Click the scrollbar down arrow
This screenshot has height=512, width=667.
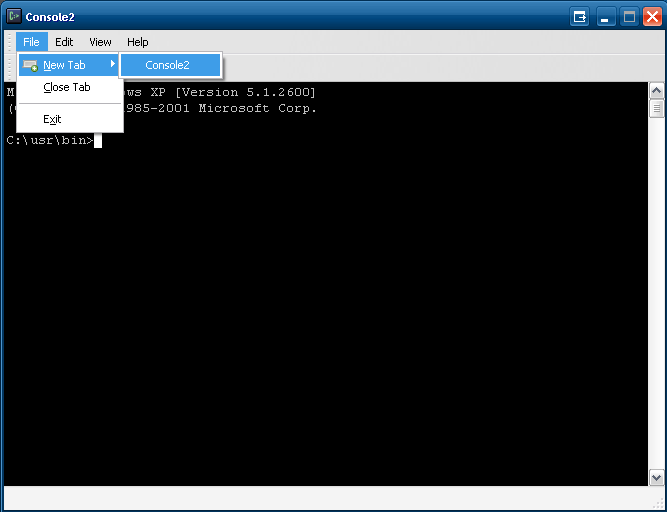point(656,478)
